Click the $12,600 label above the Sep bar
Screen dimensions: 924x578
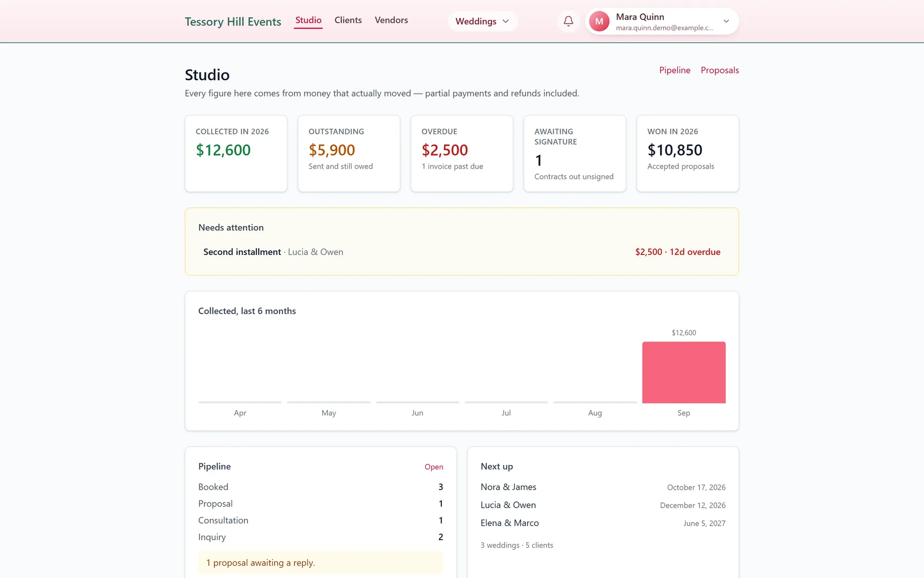(684, 332)
